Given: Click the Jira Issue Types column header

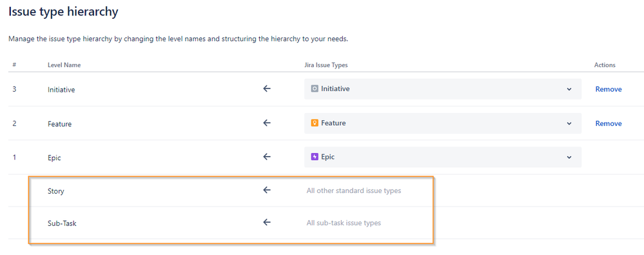Looking at the screenshot, I should tap(323, 65).
